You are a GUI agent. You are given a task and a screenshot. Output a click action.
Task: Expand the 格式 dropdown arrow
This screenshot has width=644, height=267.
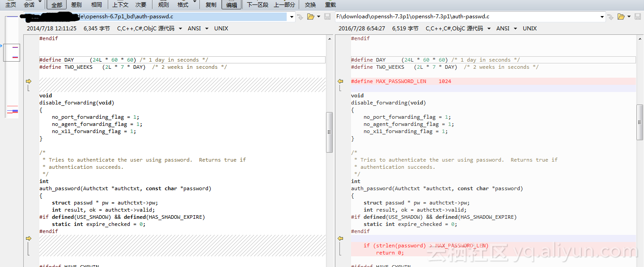(x=195, y=2)
